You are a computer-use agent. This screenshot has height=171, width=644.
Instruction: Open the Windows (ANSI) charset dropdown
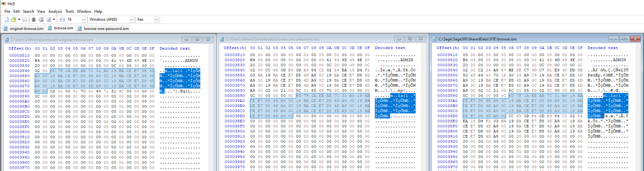coord(132,19)
